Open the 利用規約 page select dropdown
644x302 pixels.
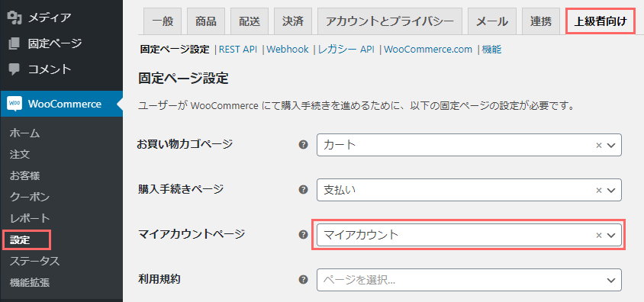pyautogui.click(x=469, y=280)
